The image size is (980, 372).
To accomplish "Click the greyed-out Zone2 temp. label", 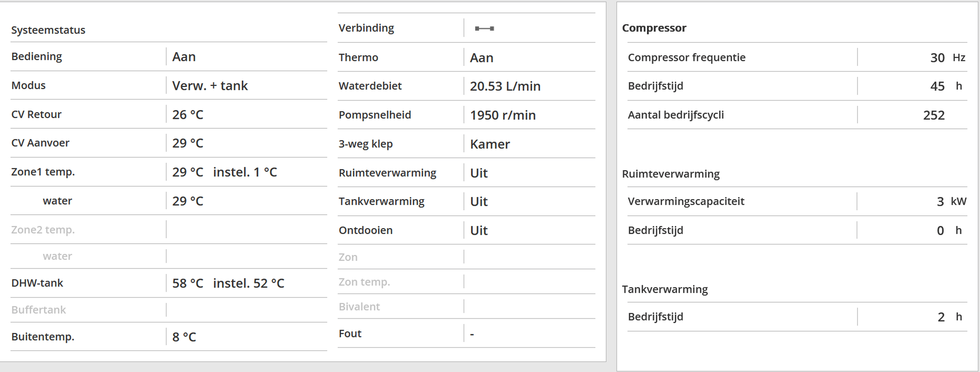I will (x=43, y=230).
